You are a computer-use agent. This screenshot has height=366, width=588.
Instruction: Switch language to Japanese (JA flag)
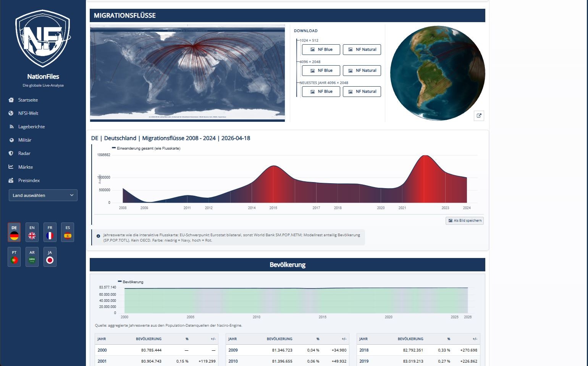(x=50, y=257)
